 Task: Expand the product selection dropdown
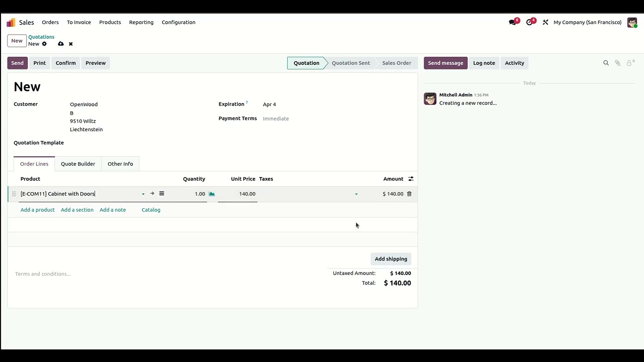coord(143,194)
